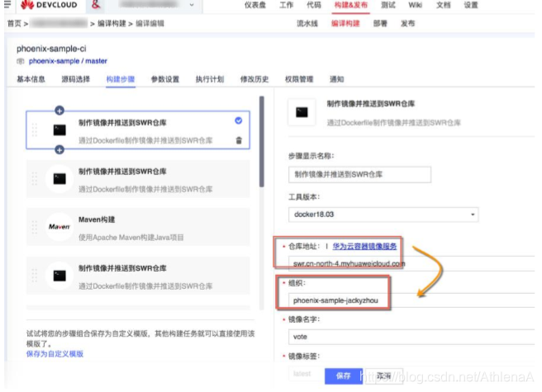The image size is (542, 392).
Task: Add step below selected step with plus icon
Action: 59,150
